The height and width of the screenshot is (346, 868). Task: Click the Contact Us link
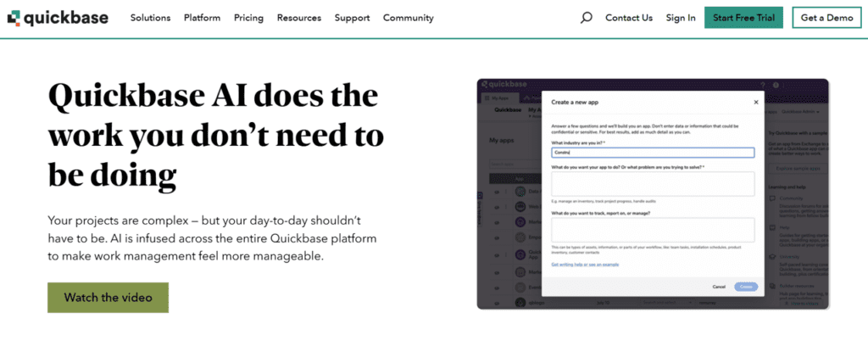click(629, 18)
